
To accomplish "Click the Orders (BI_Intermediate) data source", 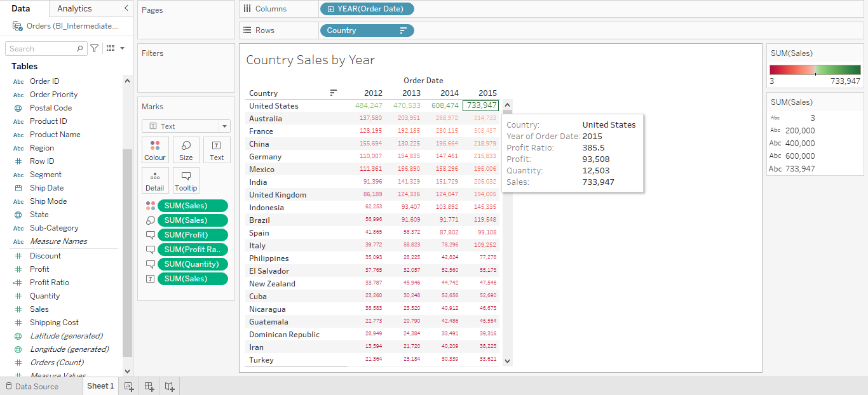I will tap(70, 25).
